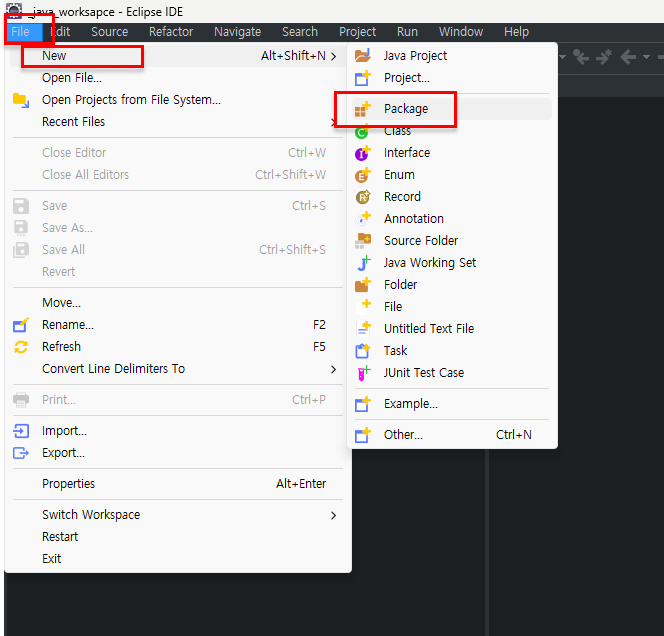Open the Source menu
The width and height of the screenshot is (664, 636).
pos(110,32)
